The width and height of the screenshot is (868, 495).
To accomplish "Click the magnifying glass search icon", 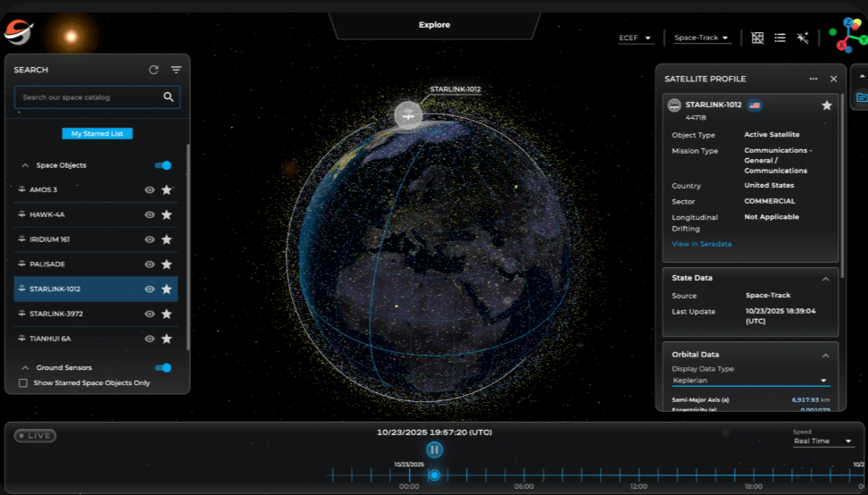I will click(x=168, y=96).
